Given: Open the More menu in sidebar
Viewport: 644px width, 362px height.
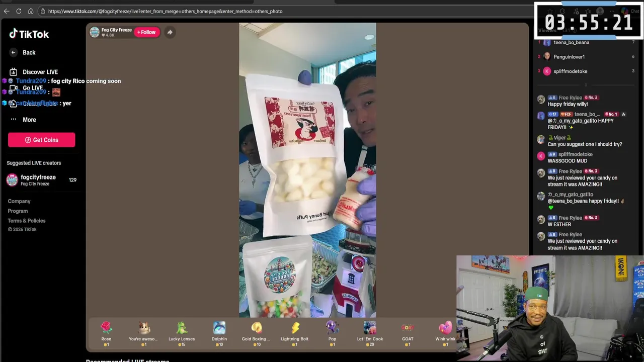Looking at the screenshot, I should [23, 120].
